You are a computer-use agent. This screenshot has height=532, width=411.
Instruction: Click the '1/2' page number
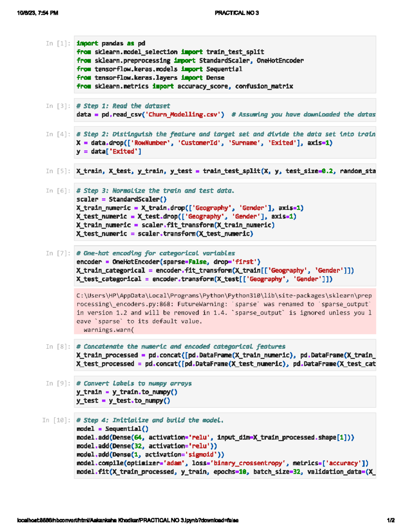(x=391, y=520)
